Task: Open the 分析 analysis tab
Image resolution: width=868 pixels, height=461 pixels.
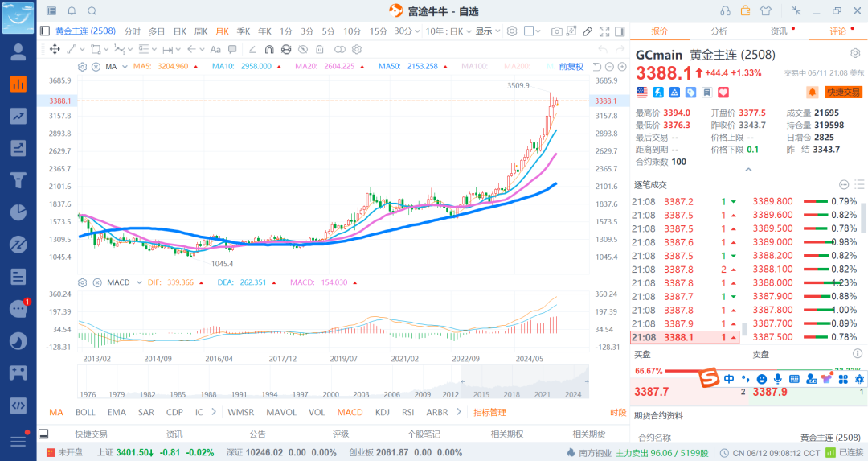Action: [x=719, y=31]
